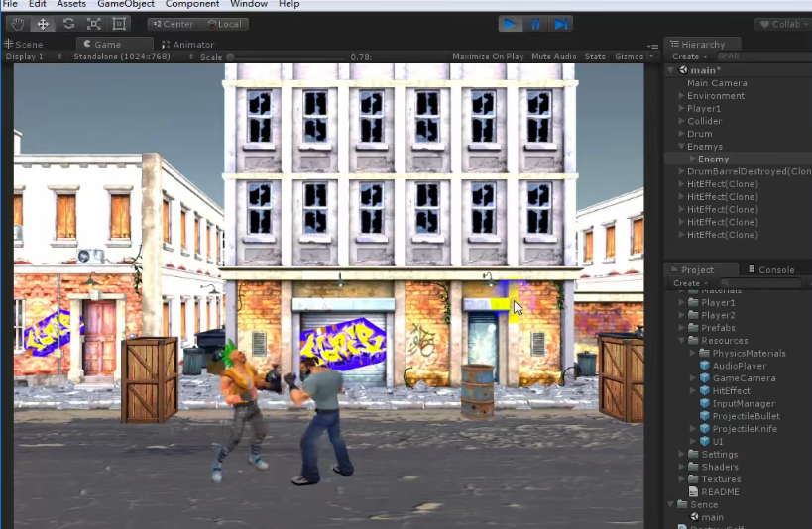812x529 pixels.
Task: Open Project Create dropdown
Action: (x=690, y=283)
